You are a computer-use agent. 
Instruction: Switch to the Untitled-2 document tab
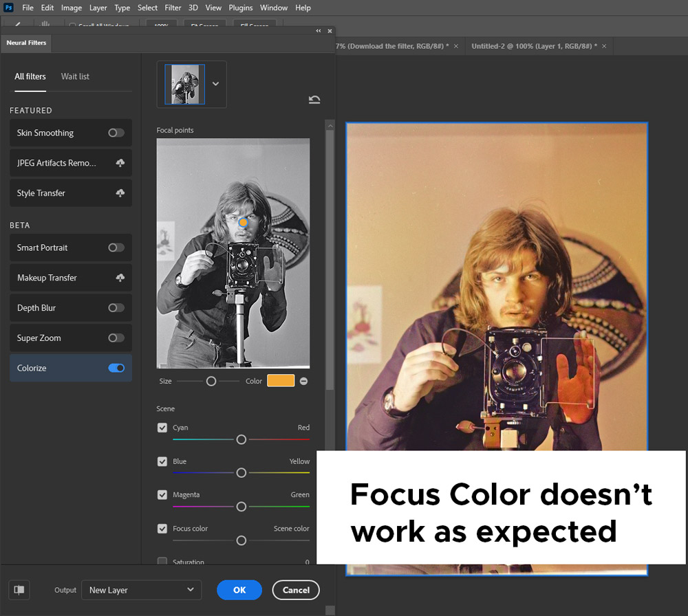[x=534, y=46]
